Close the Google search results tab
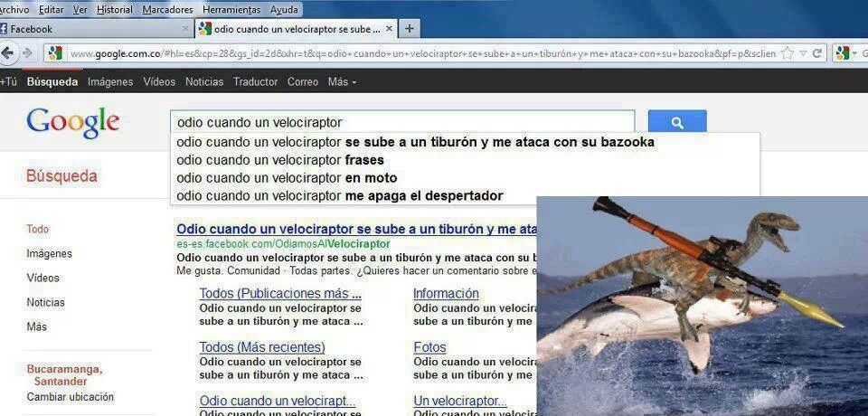This screenshot has width=868, height=416. (390, 29)
